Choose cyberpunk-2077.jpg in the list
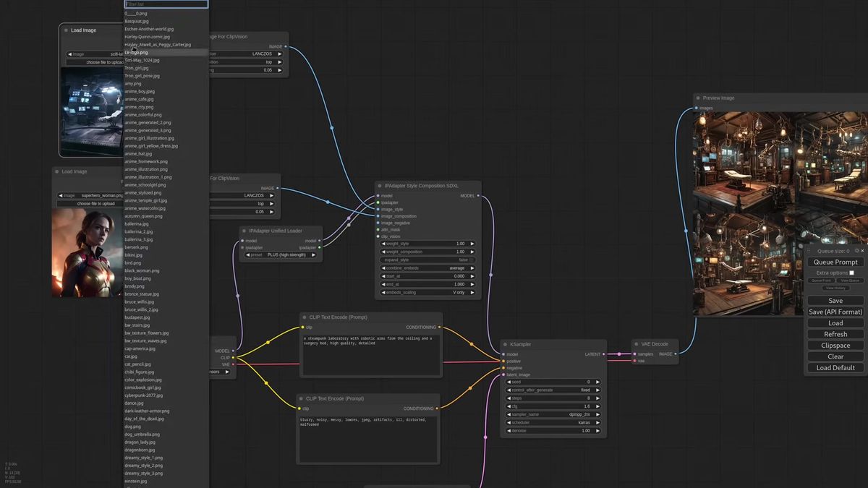This screenshot has height=488, width=868. (x=143, y=395)
